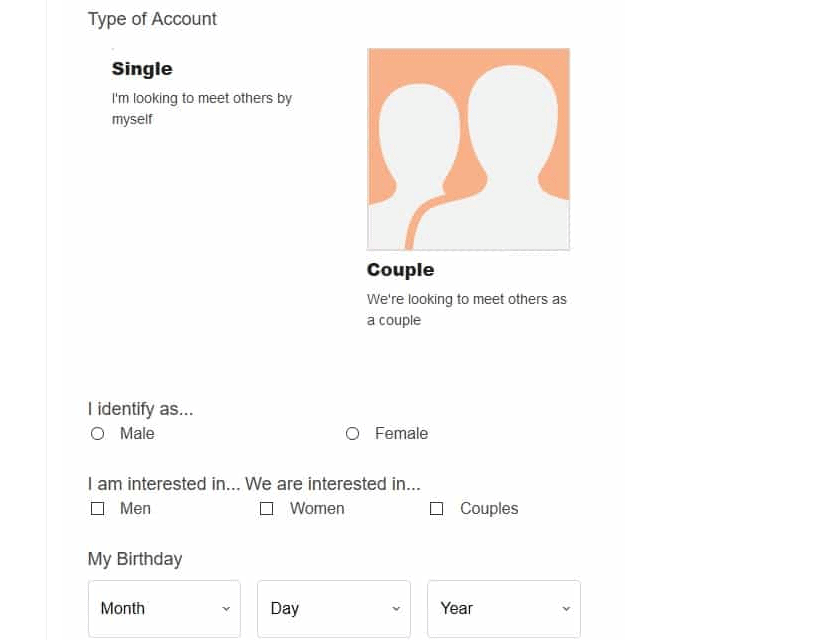Open the Year birthday dropdown
Screen dimensions: 836x640
(504, 609)
